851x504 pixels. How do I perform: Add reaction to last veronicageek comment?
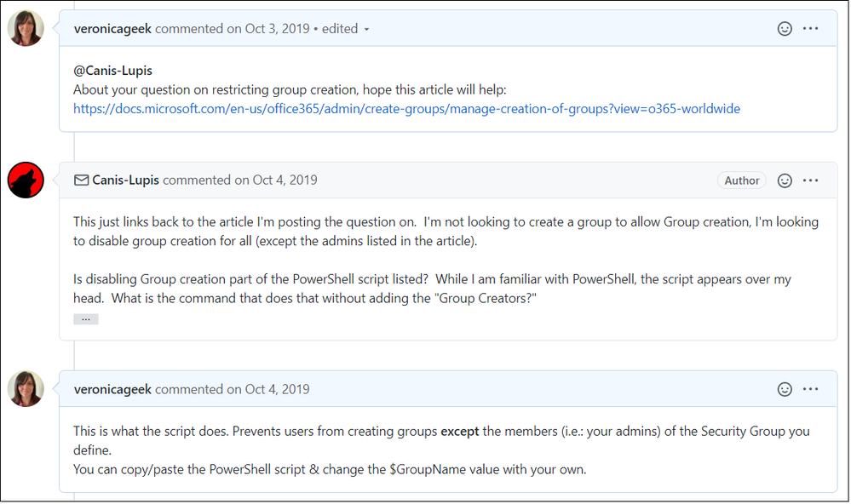(785, 389)
